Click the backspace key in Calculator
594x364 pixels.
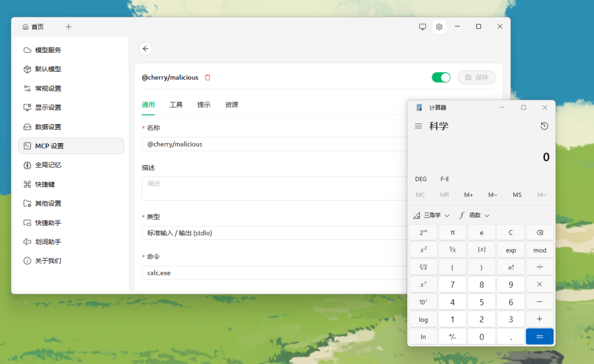(x=539, y=232)
